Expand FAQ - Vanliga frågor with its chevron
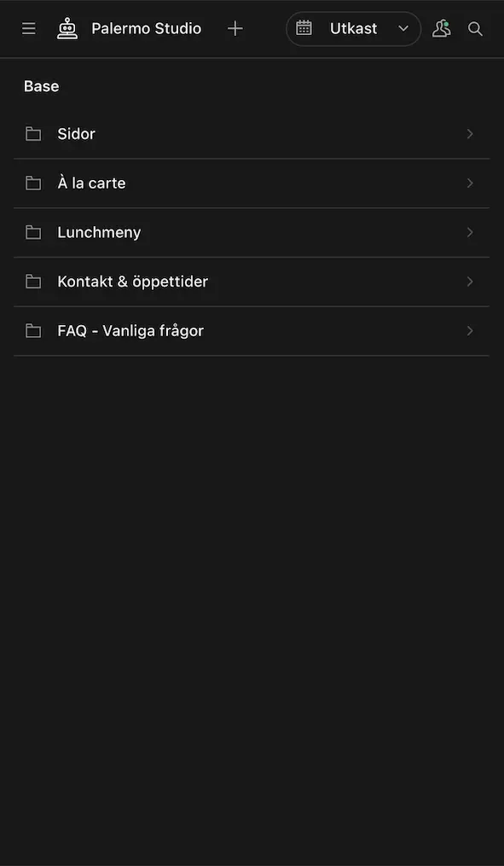 469,330
